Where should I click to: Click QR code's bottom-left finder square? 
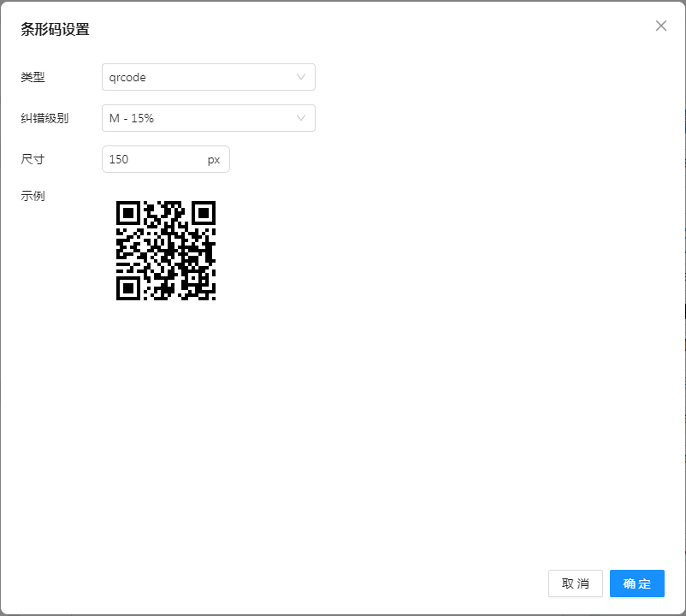(127, 288)
